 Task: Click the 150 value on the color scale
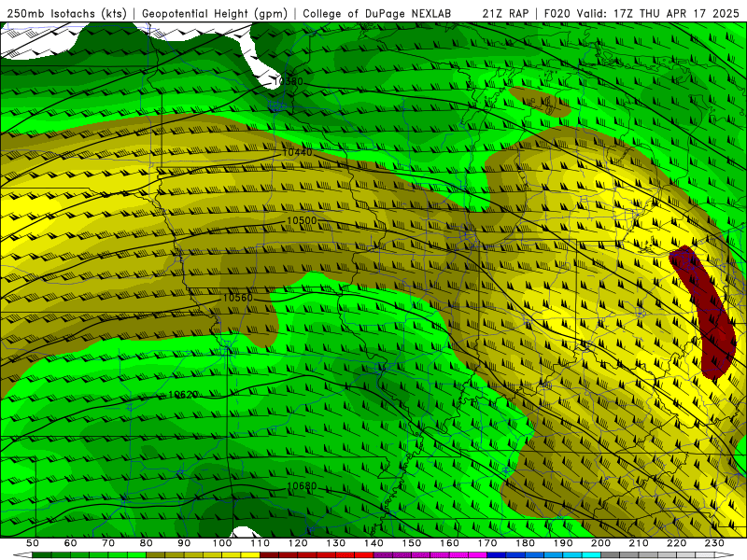click(412, 543)
